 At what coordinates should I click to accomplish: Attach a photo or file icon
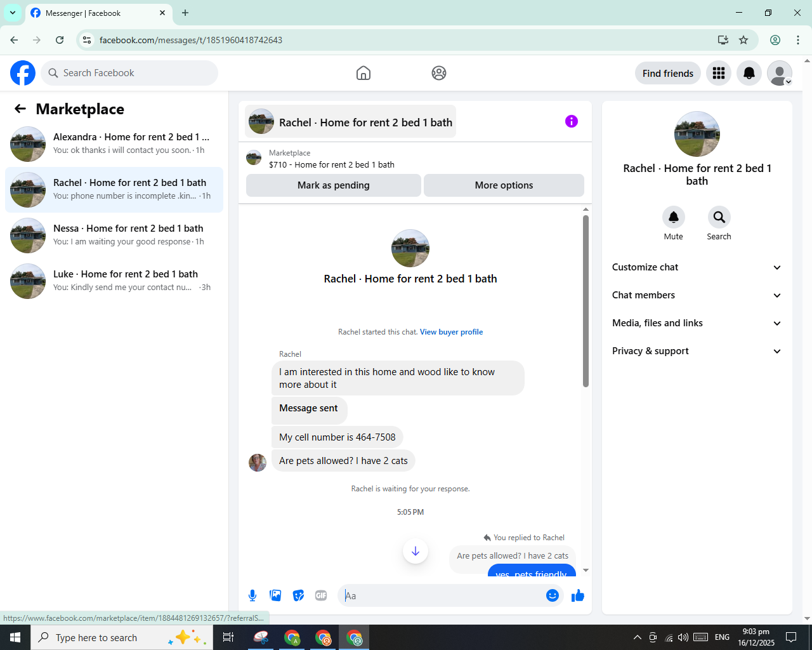click(275, 595)
